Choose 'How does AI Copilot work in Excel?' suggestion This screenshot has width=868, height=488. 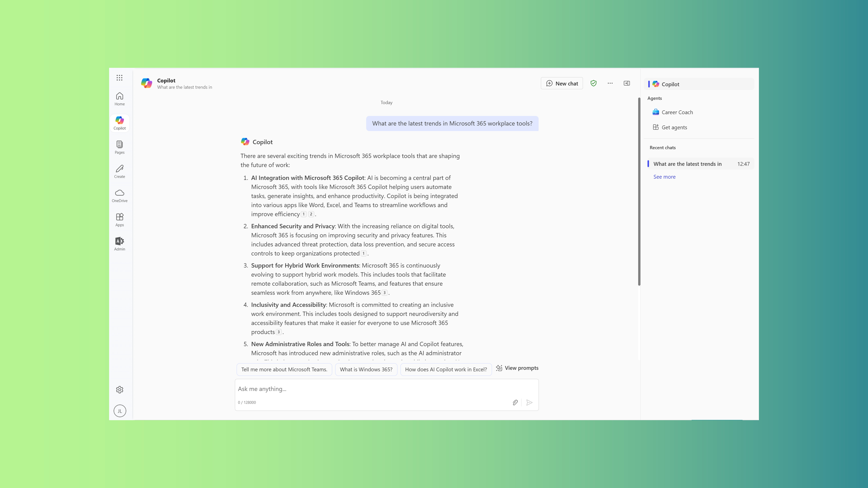tap(446, 369)
